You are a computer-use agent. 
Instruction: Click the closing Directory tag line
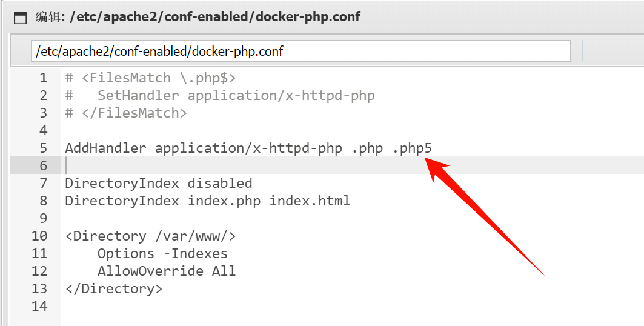point(114,289)
